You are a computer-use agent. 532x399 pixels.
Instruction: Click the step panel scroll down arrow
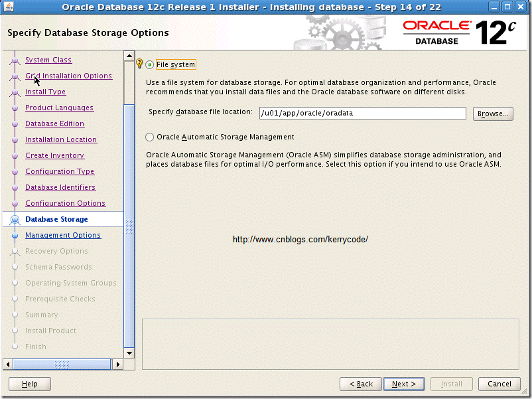point(129,353)
